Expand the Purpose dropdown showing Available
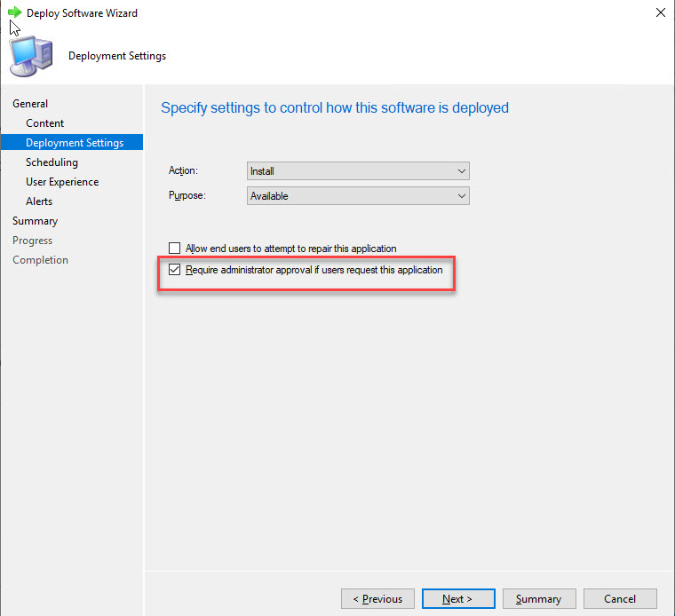The height and width of the screenshot is (616, 675). click(357, 196)
